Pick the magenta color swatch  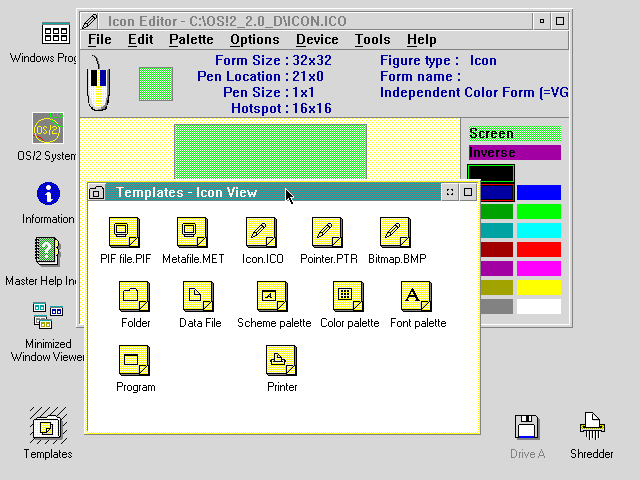(x=539, y=269)
